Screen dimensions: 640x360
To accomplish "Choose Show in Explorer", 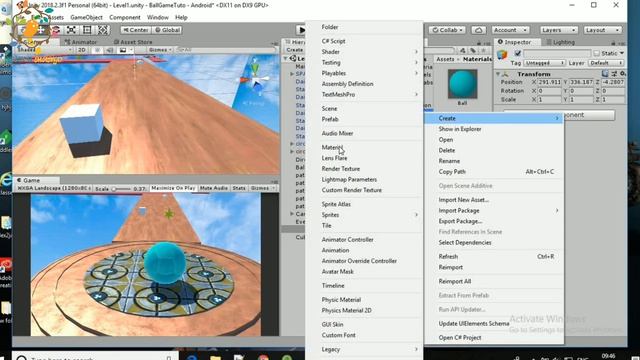I will (x=494, y=129).
